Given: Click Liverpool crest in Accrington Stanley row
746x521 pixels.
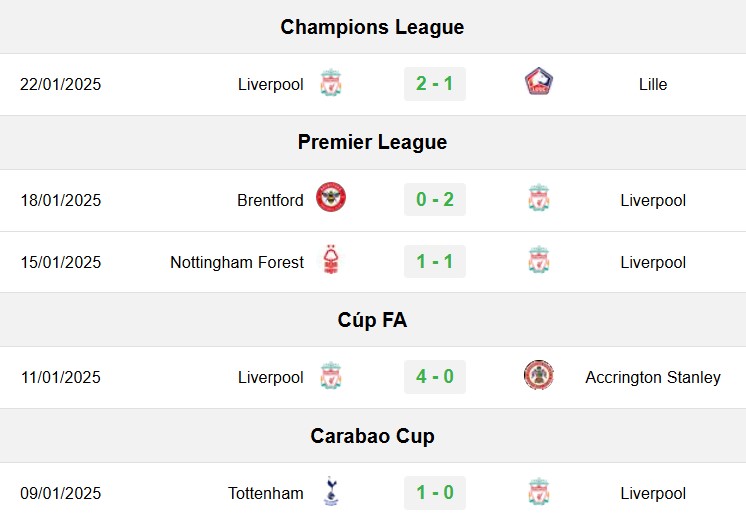Looking at the screenshot, I should pyautogui.click(x=331, y=375).
